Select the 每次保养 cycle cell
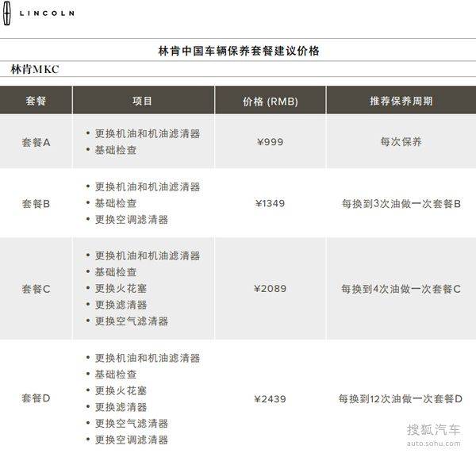The width and height of the screenshot is (476, 461). [401, 142]
